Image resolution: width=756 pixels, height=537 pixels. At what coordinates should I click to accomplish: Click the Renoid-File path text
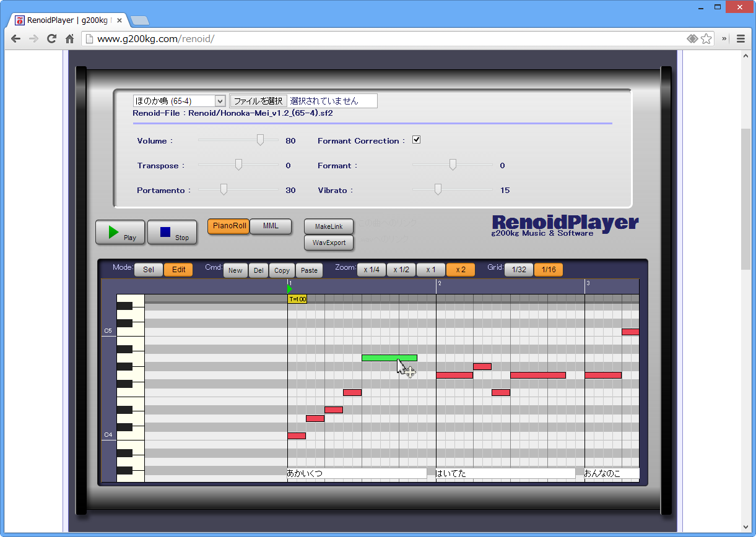point(233,113)
